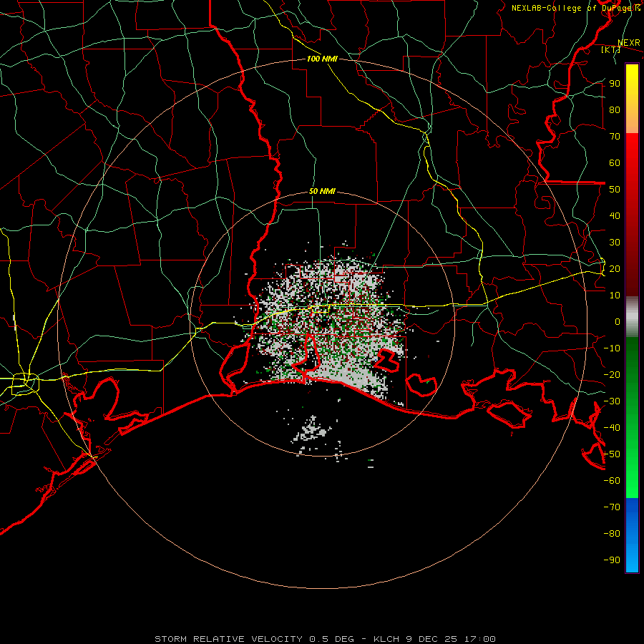Click the NEXR label at top right
This screenshot has height=644, width=644.
629,43
